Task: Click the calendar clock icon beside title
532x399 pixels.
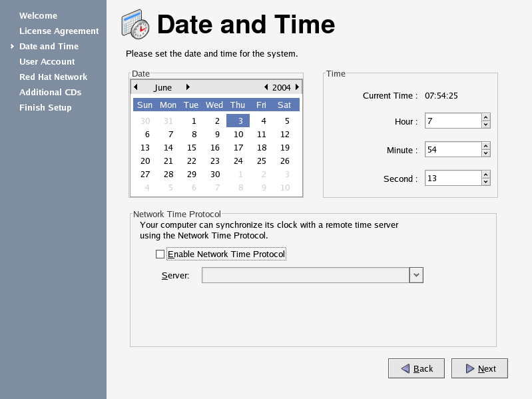Action: (135, 24)
